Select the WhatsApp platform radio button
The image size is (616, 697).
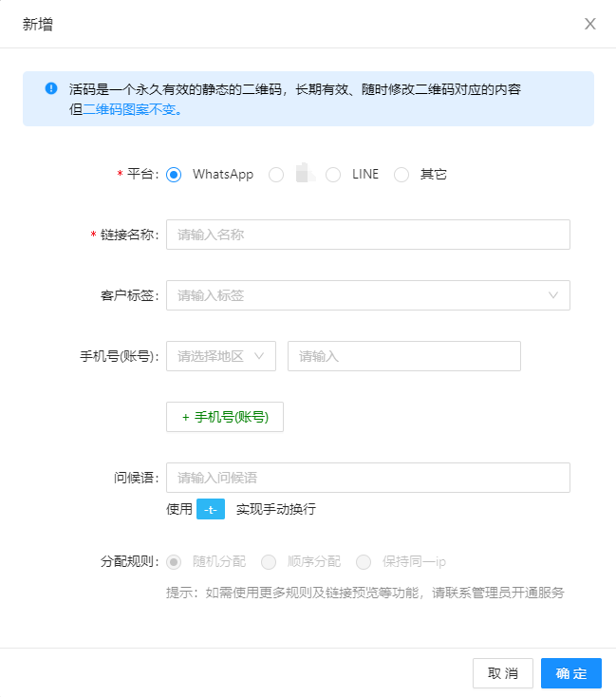174,175
